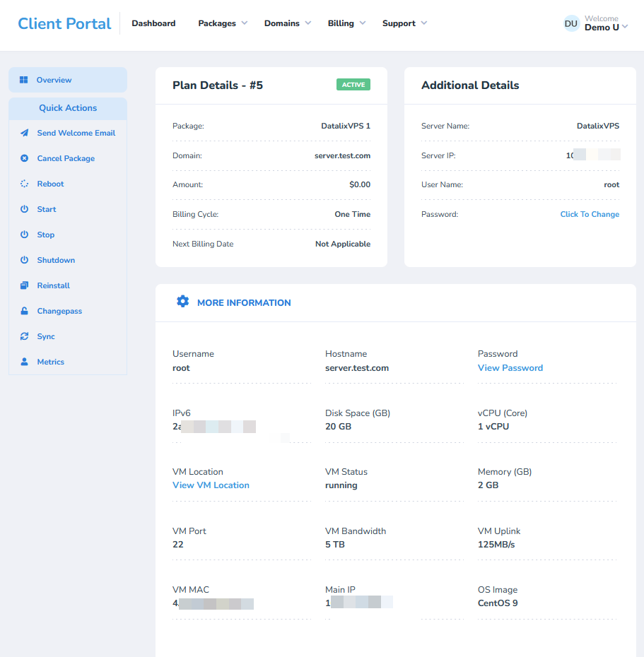Click the Changepass unlock icon
Screen dimensions: 644x657
click(x=24, y=311)
